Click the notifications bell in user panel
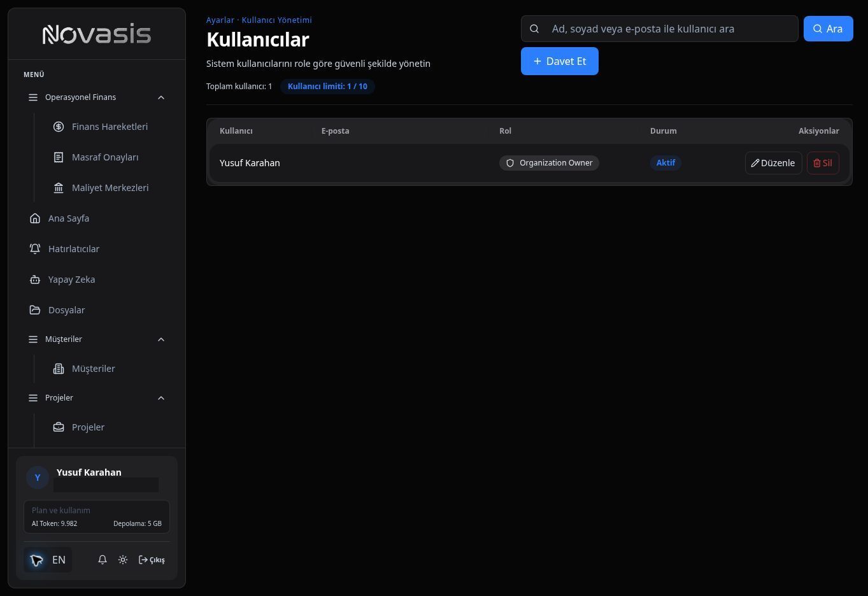This screenshot has height=596, width=868. click(103, 560)
